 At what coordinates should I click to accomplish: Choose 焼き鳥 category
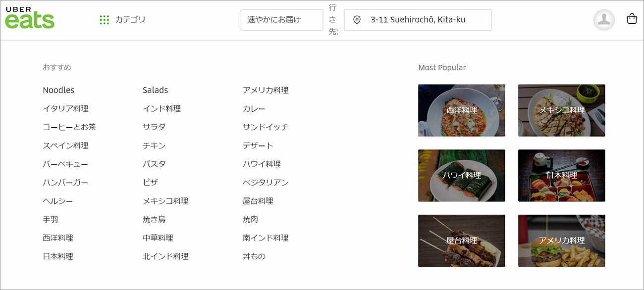(154, 219)
